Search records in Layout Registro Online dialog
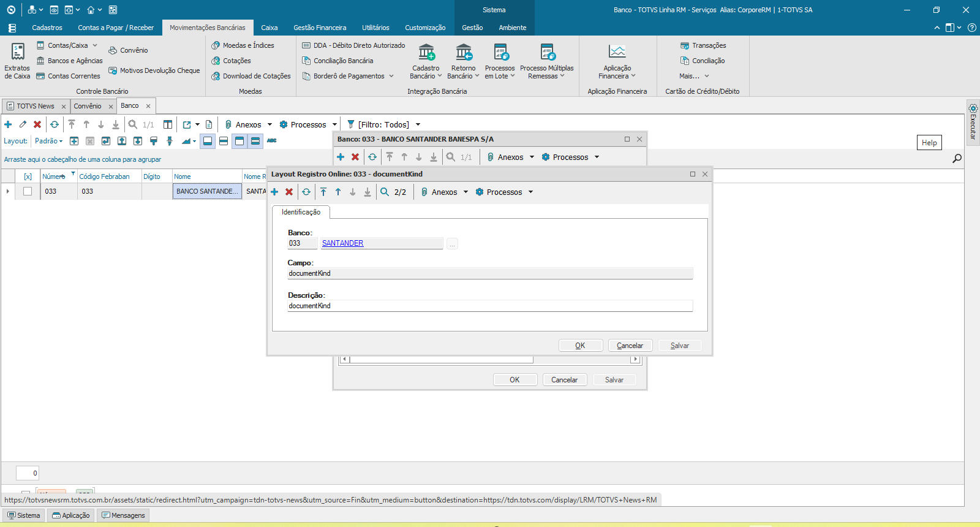 (x=385, y=192)
